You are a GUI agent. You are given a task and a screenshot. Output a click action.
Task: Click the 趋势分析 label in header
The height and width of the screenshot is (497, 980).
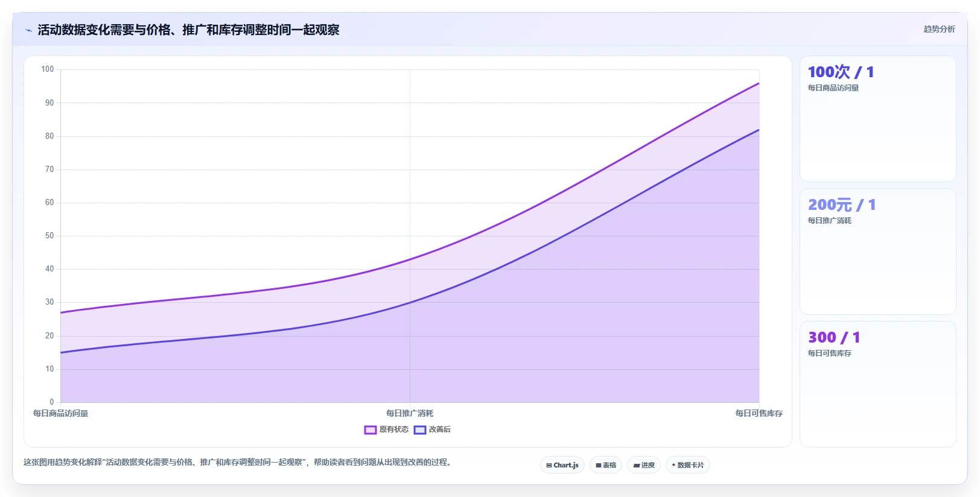point(939,29)
